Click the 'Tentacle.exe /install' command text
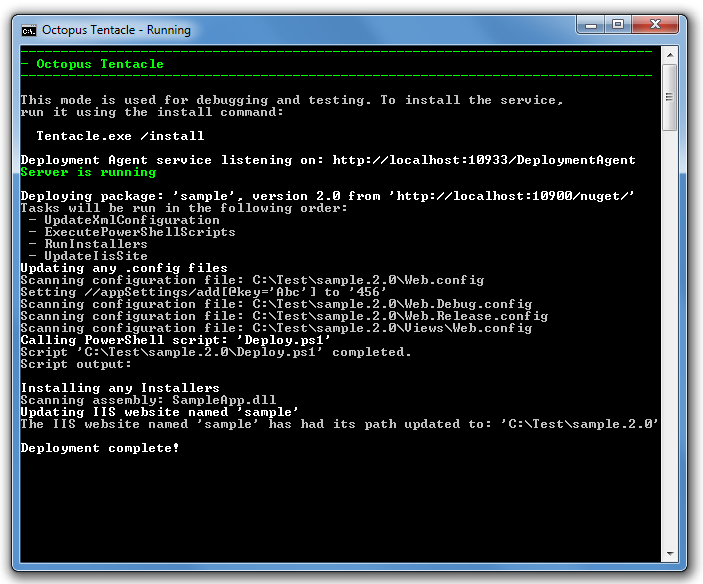 point(120,136)
